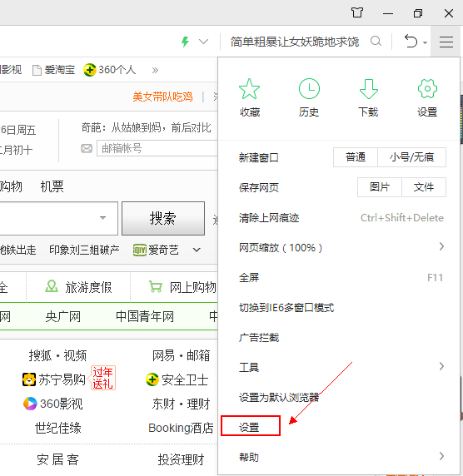The width and height of the screenshot is (463, 476).
Task: Open 东财 · 理财 link
Action: click(181, 404)
